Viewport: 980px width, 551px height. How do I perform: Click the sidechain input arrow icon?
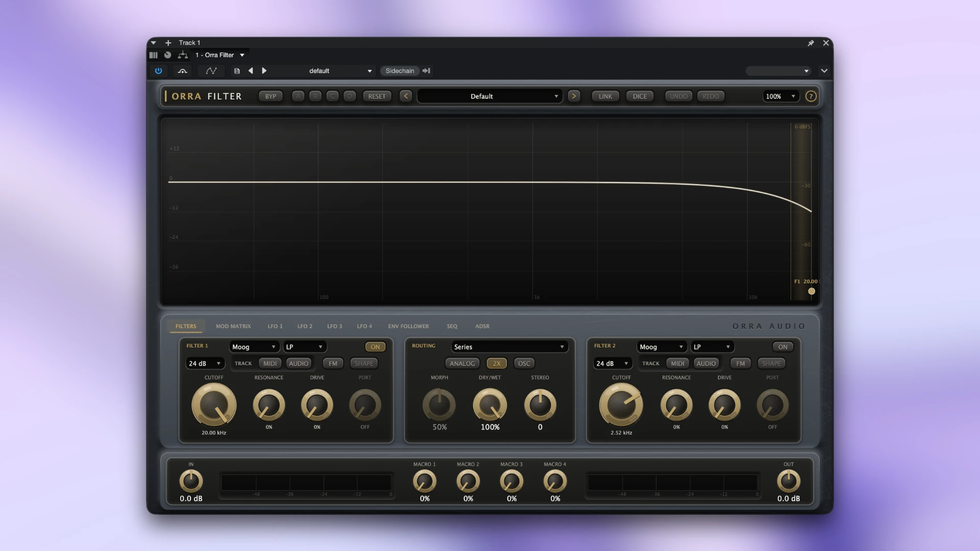pyautogui.click(x=426, y=71)
